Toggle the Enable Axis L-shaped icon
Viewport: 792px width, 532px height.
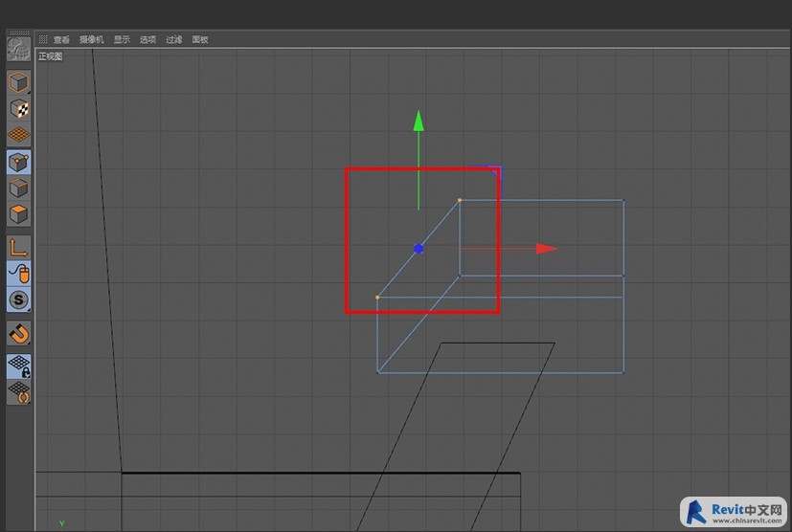(x=19, y=248)
